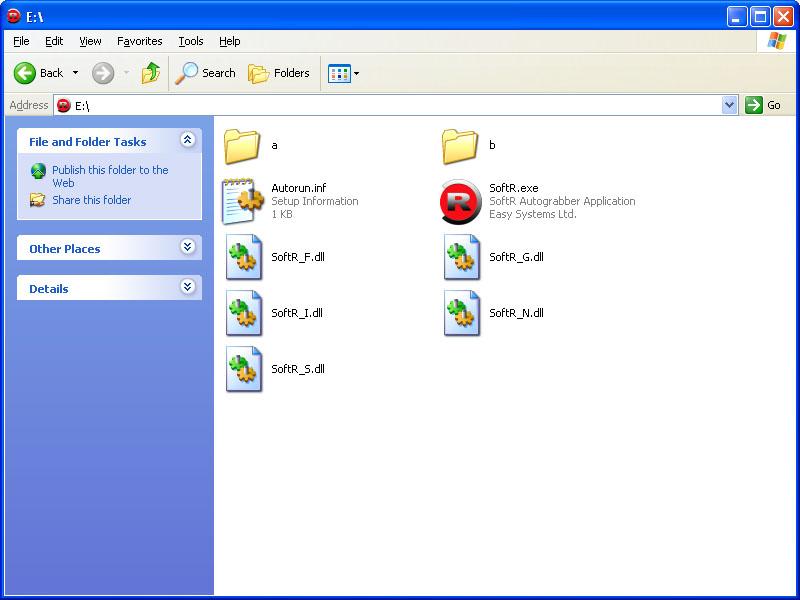Select the SoftR_S.dll file icon
The height and width of the screenshot is (600, 800).
point(244,369)
